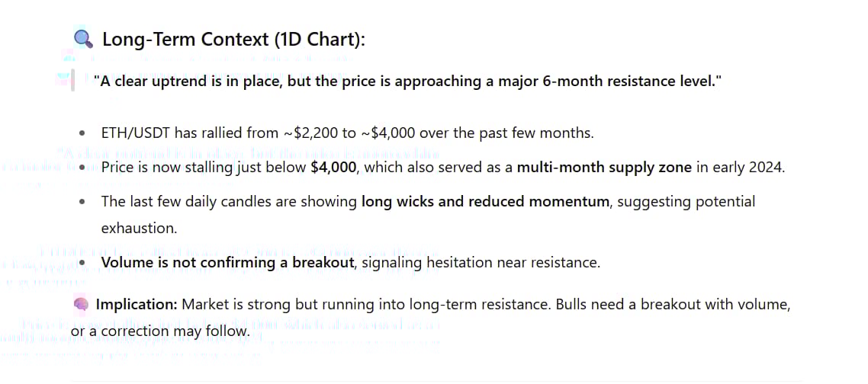868x384 pixels.
Task: Click bold text "multi-month supply zone"
Action: [x=604, y=168]
